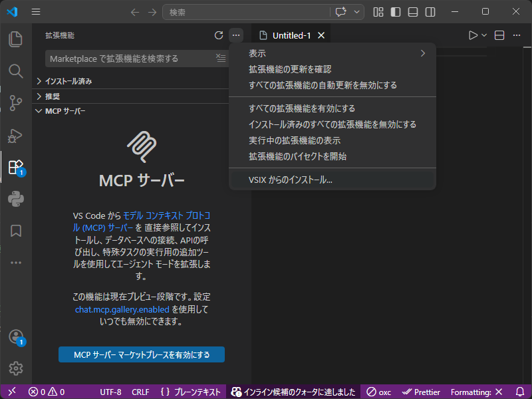Screen dimensions: 532x399
Task: Refresh the extensions list
Action: 219,35
